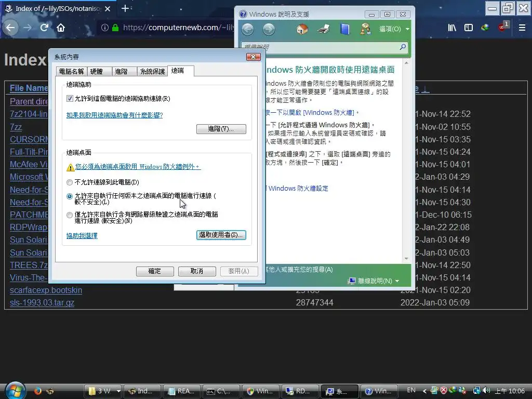Screen dimensions: 532x399
Task: Open the Remote Assistance impact help link
Action: pos(115,115)
